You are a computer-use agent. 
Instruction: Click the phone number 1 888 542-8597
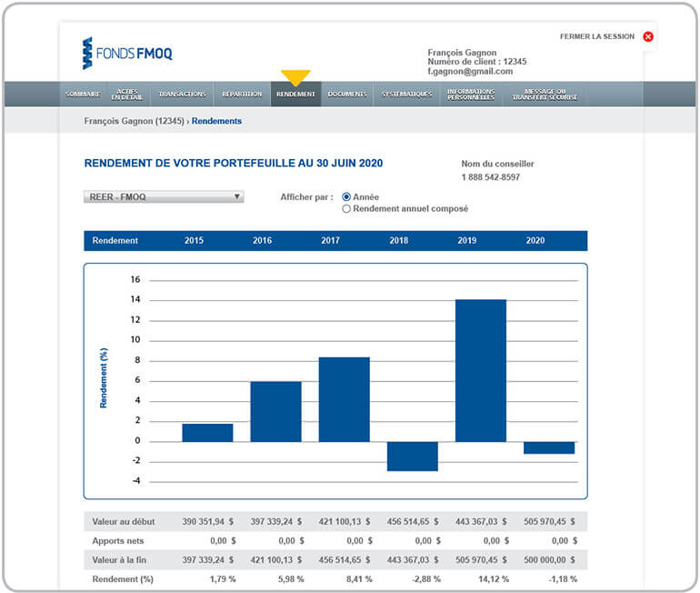click(x=491, y=177)
